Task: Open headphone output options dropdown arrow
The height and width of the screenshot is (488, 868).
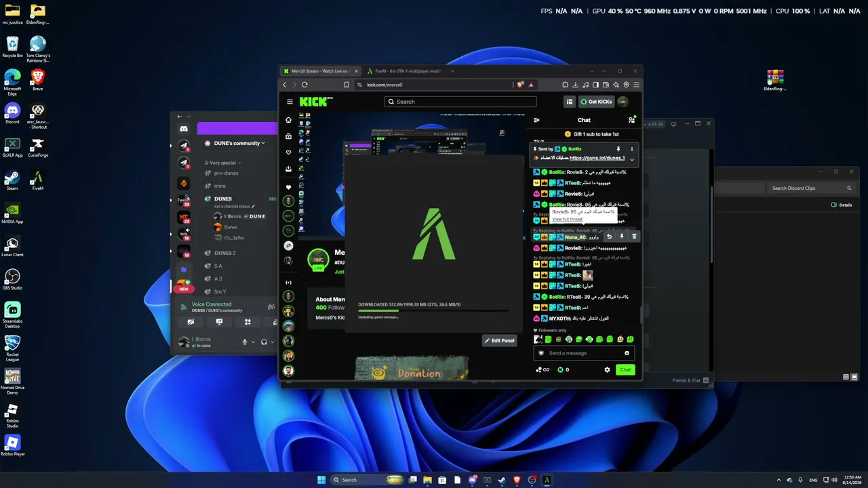Action: point(273,342)
